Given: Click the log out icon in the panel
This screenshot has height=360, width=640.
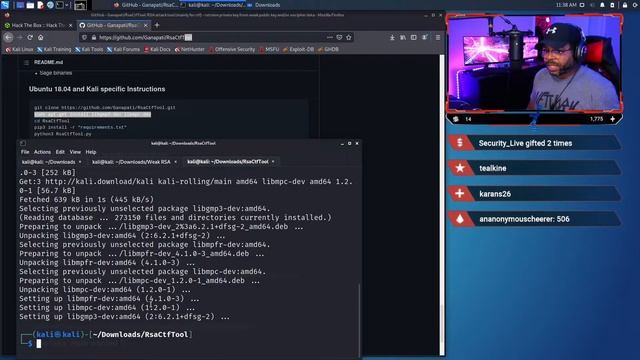Looking at the screenshot, I should point(635,5).
